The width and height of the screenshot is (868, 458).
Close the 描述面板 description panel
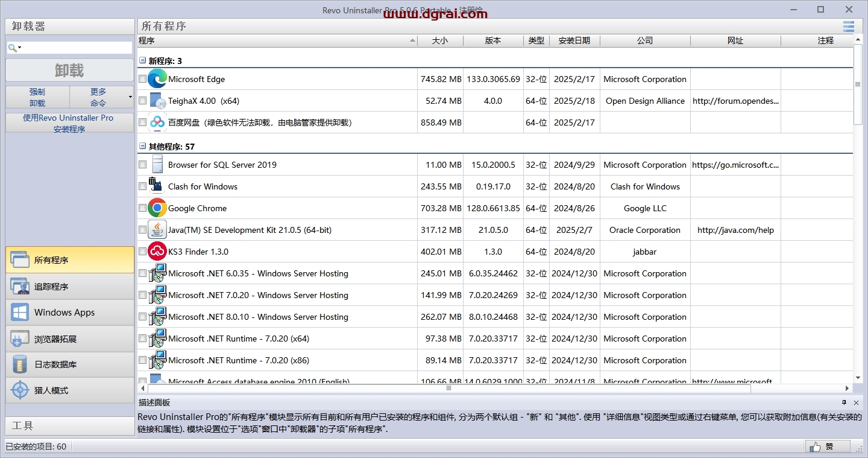coord(856,402)
